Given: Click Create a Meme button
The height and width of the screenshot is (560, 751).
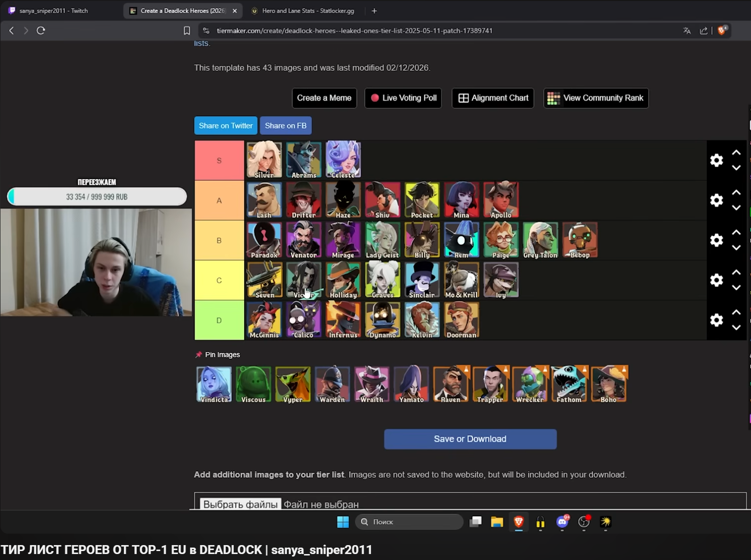Looking at the screenshot, I should (x=324, y=98).
